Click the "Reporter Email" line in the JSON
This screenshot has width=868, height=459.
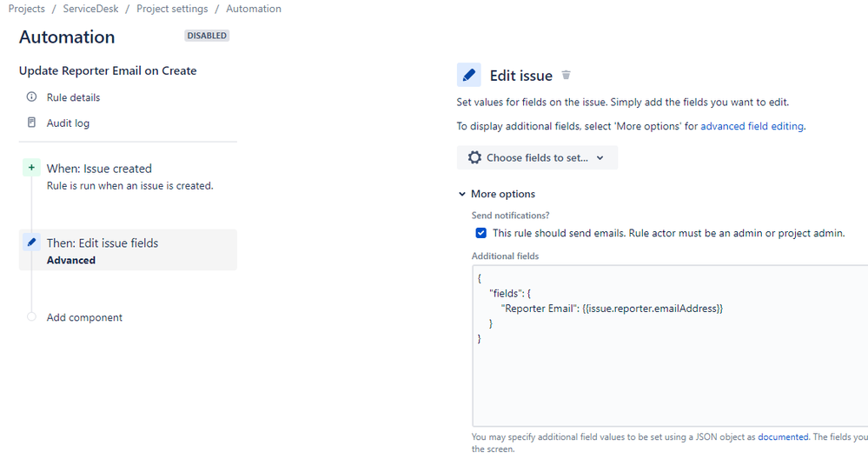click(612, 309)
